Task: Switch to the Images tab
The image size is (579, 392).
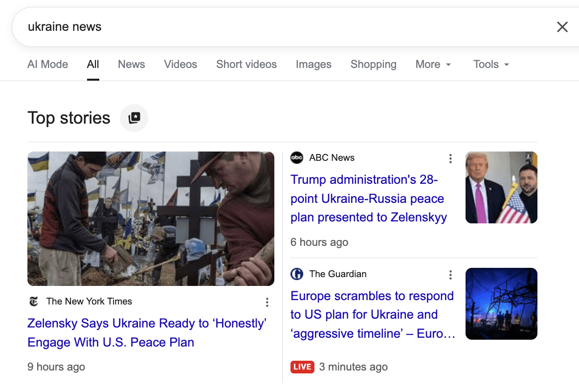Action: coord(313,64)
